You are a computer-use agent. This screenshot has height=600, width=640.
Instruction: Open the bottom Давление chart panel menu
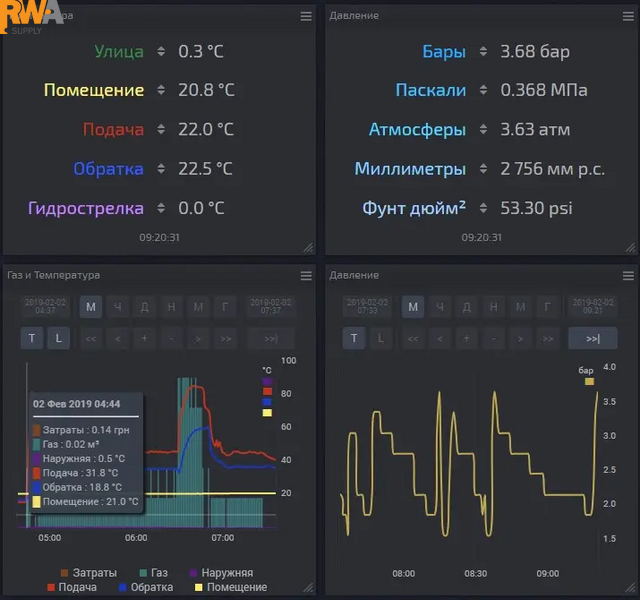[628, 276]
